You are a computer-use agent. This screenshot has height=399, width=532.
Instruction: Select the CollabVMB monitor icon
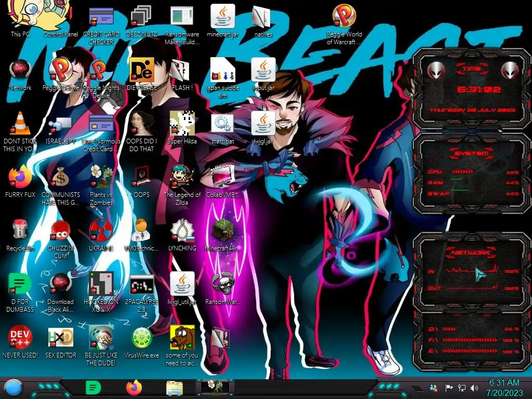coord(222,181)
